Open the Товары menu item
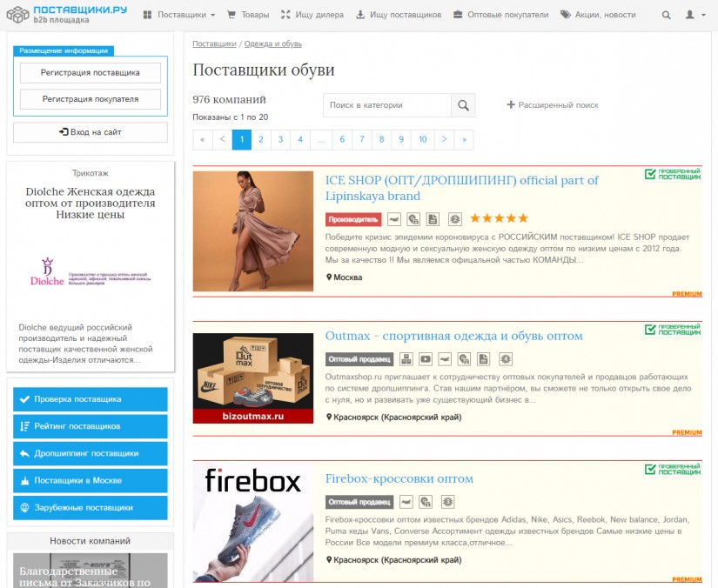718x588 pixels. pos(248,15)
